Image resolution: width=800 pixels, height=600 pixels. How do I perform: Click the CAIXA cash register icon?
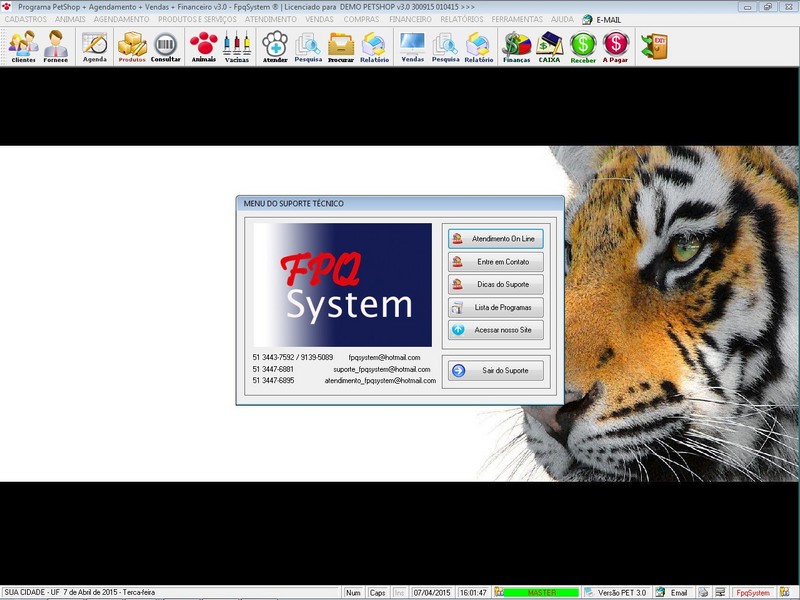coord(550,46)
